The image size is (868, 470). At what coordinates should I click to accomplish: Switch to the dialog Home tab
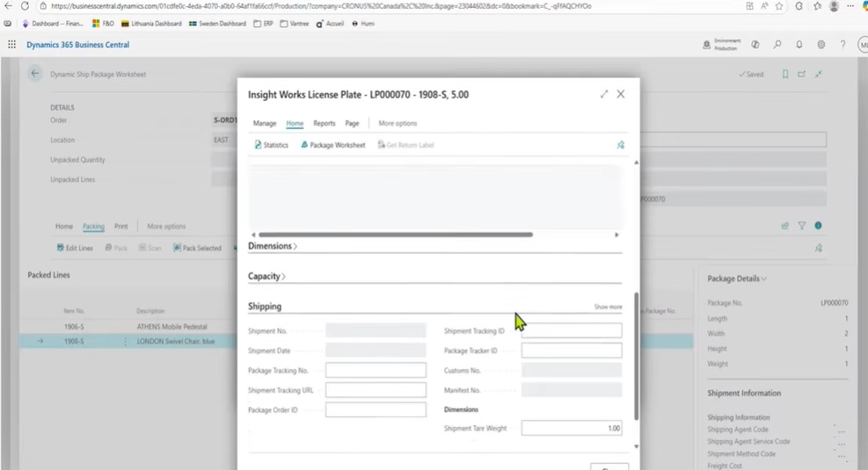[295, 123]
